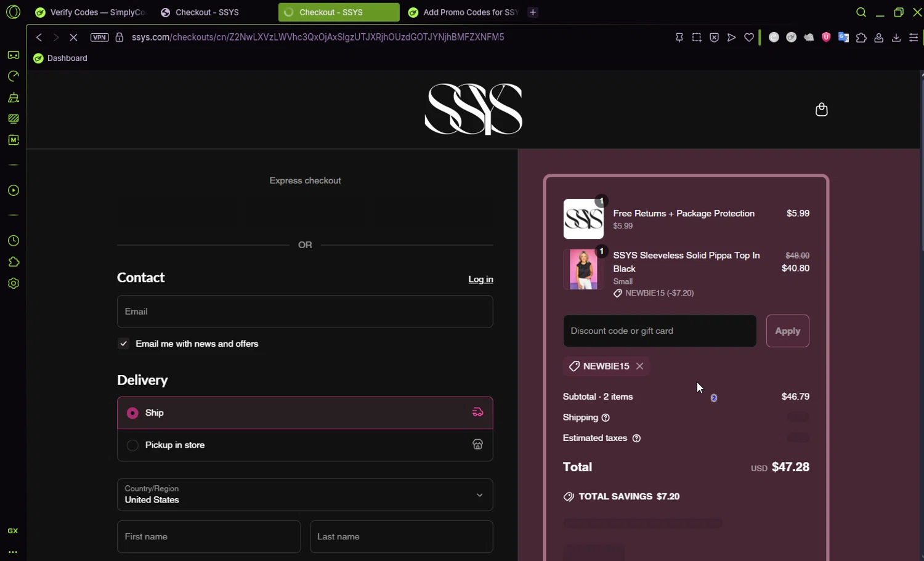The width and height of the screenshot is (924, 561).
Task: Click the GX button in sidebar
Action: [x=13, y=531]
